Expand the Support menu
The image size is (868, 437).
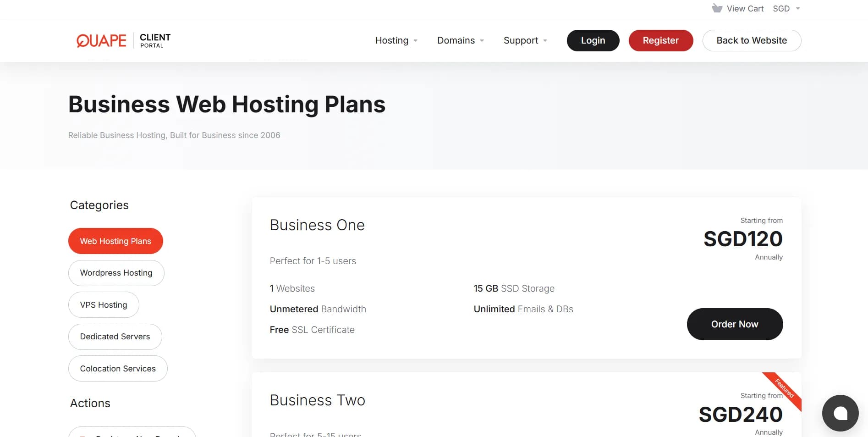[x=525, y=40]
